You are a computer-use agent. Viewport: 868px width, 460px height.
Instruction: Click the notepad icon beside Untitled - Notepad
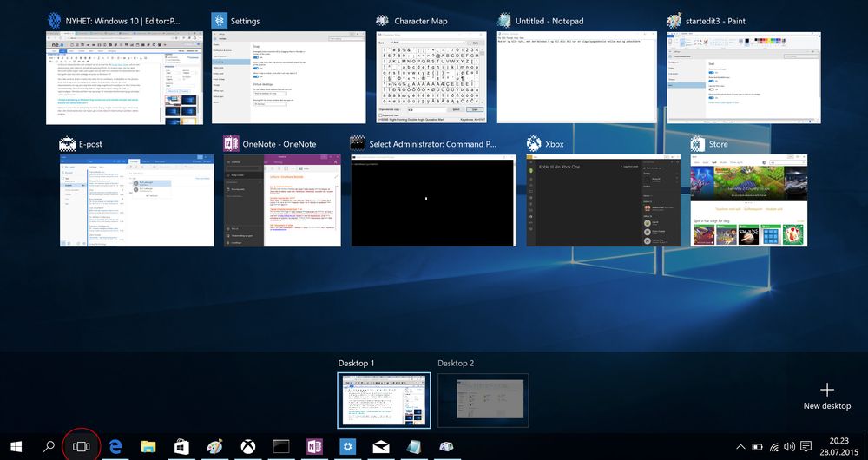click(504, 21)
